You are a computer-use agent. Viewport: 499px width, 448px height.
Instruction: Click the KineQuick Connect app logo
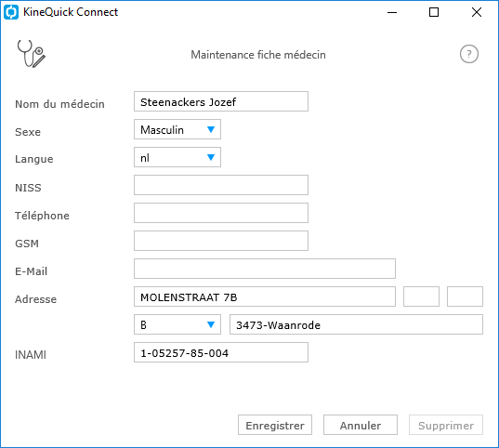click(x=11, y=12)
